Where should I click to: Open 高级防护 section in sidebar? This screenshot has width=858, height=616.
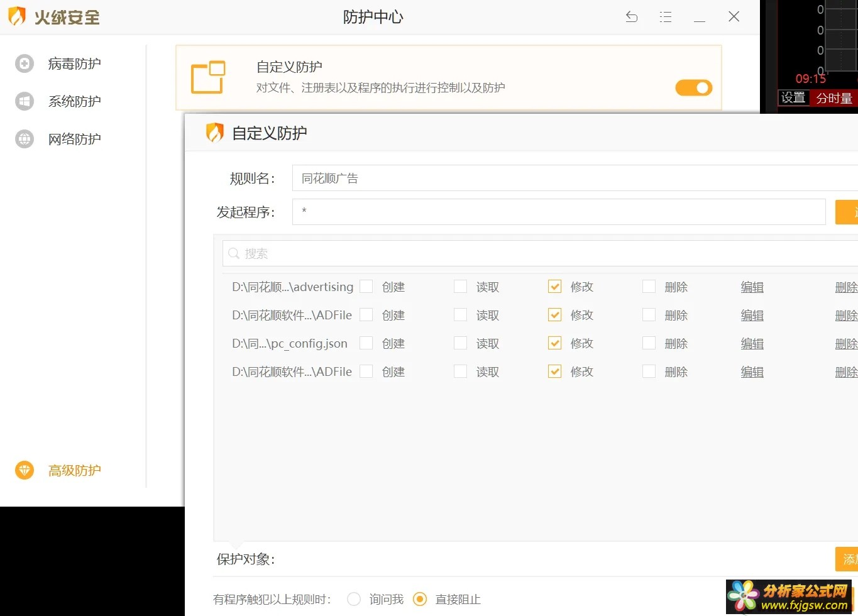(75, 470)
